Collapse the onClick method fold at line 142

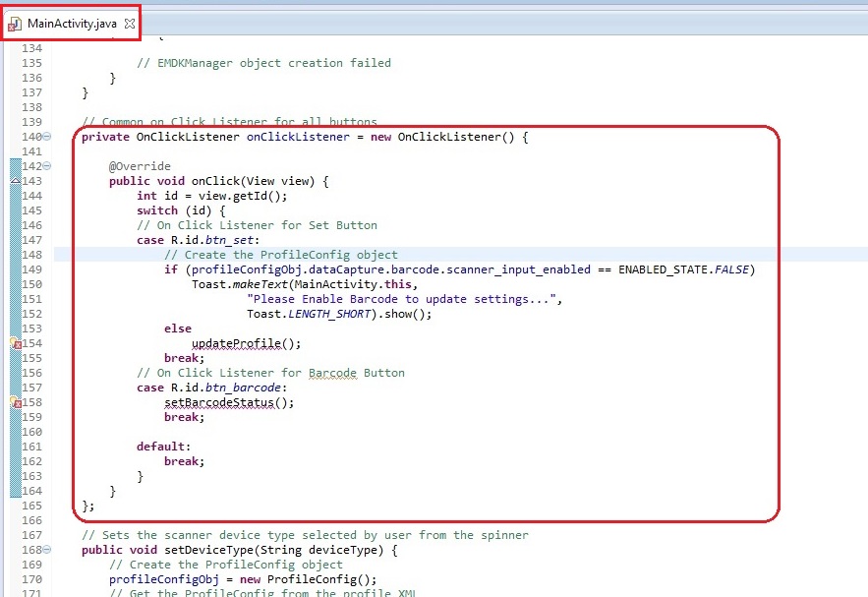[x=48, y=167]
